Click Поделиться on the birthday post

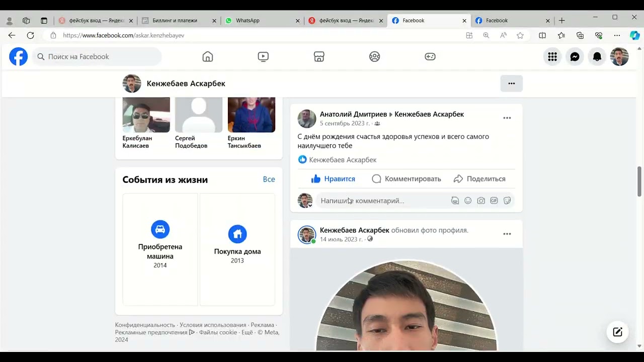479,179
